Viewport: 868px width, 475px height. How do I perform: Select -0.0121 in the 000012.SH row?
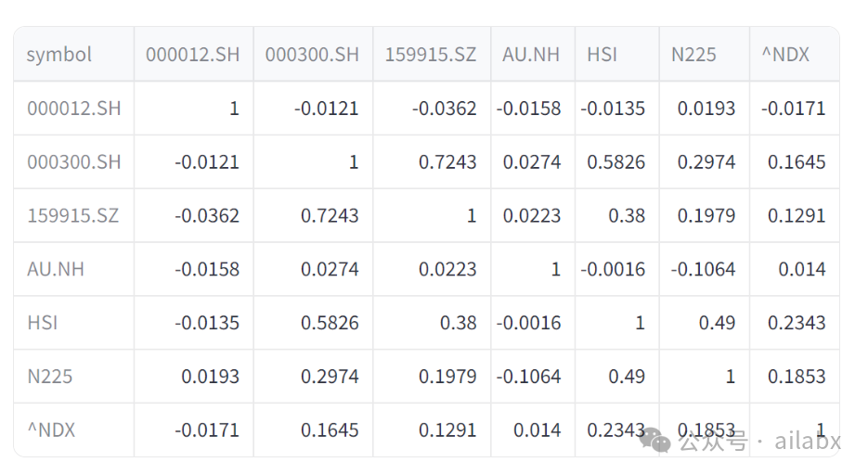(327, 109)
